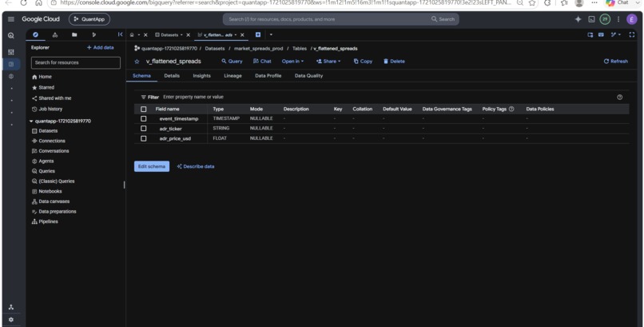Open Data canvases item

(50, 201)
